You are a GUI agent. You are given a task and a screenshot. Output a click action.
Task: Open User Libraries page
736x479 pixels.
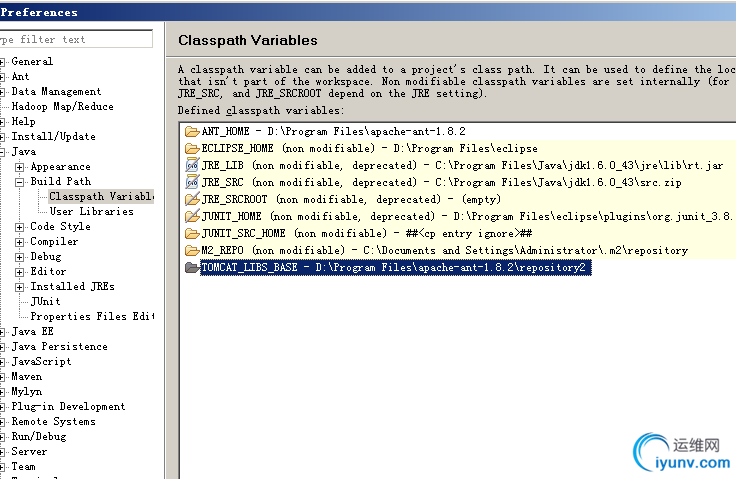(92, 211)
